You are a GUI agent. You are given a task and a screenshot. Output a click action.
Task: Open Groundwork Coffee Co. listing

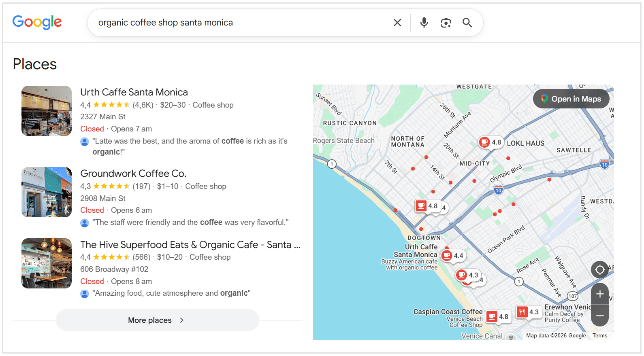coord(133,174)
